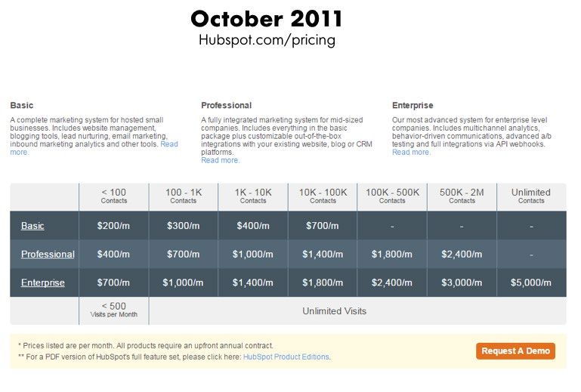Image resolution: width=581 pixels, height=392 pixels.
Task: Click Read more under Professional description
Action: pos(220,160)
